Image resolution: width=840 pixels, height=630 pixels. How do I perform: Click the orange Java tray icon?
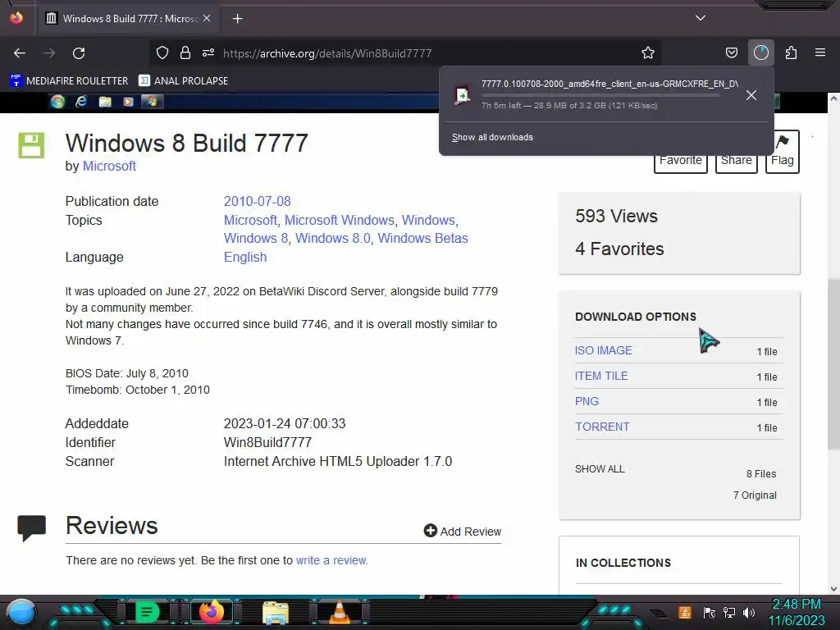pyautogui.click(x=685, y=612)
